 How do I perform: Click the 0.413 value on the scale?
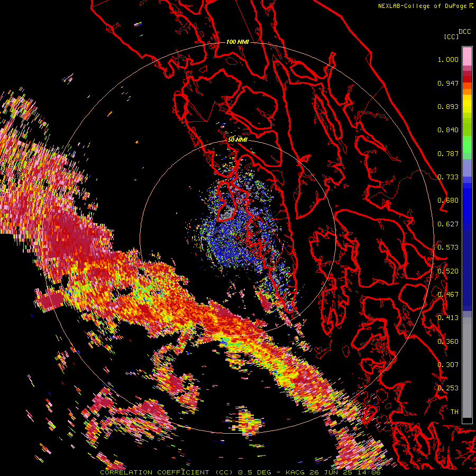click(448, 318)
